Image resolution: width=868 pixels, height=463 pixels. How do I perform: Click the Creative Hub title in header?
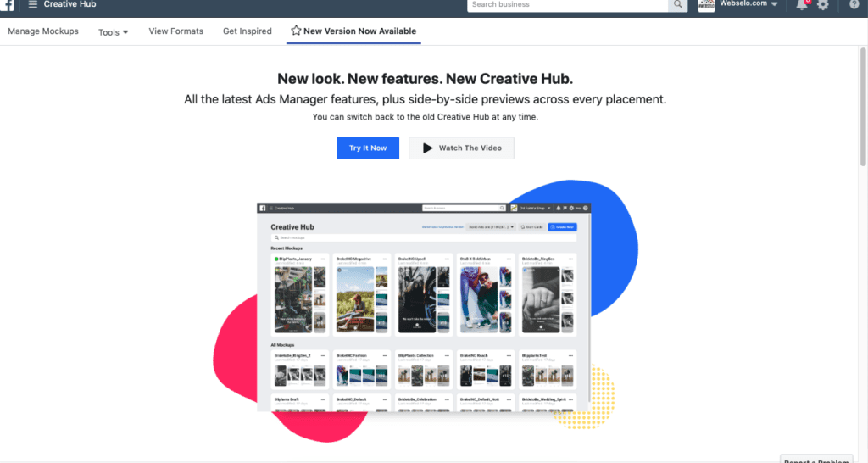click(x=70, y=4)
